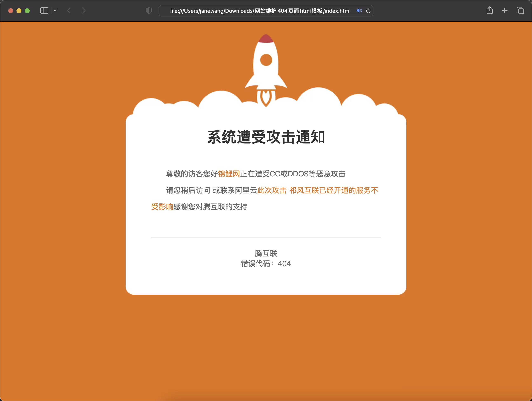
Task: Mute the tab audio speaker icon
Action: (359, 11)
